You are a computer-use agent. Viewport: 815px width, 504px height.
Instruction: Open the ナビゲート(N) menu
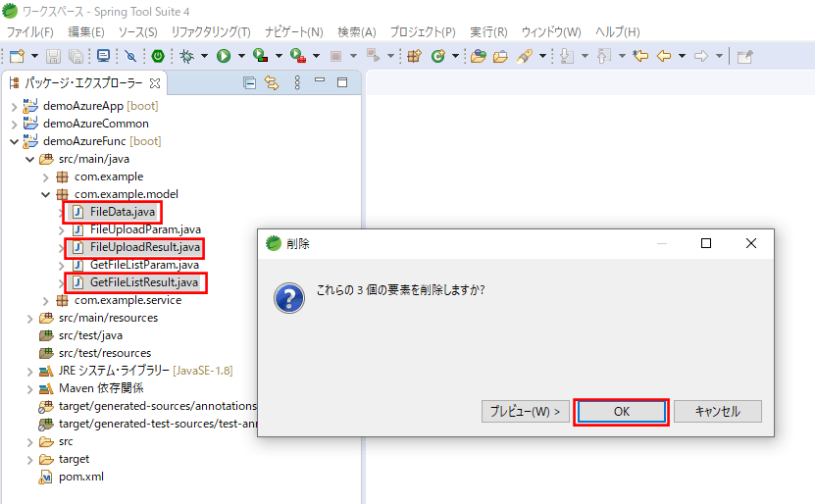pos(293,32)
